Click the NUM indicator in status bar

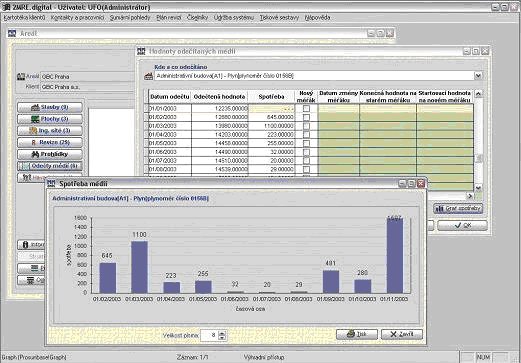pyautogui.click(x=483, y=357)
